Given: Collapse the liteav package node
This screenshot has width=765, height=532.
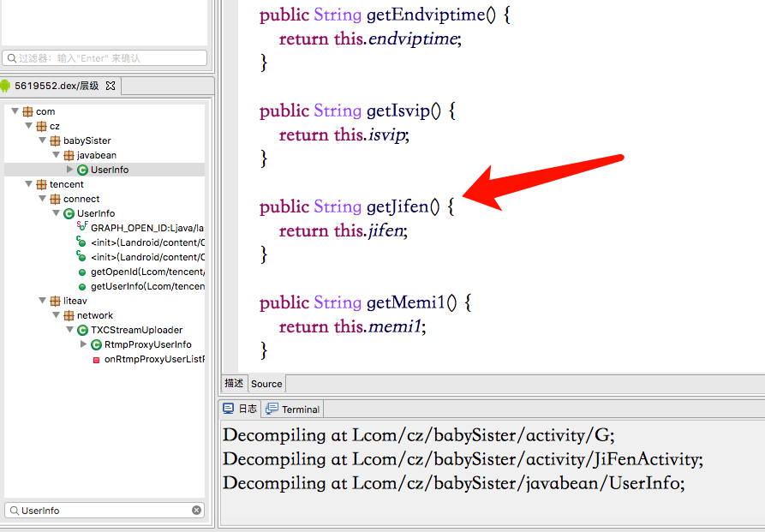Looking at the screenshot, I should click(43, 301).
